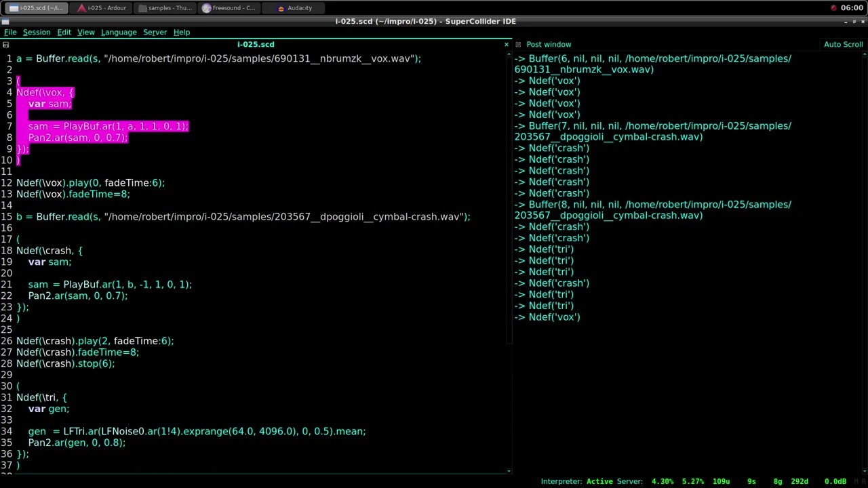Open the Edit menu
Viewport: 868px width, 488px height.
pyautogui.click(x=64, y=32)
